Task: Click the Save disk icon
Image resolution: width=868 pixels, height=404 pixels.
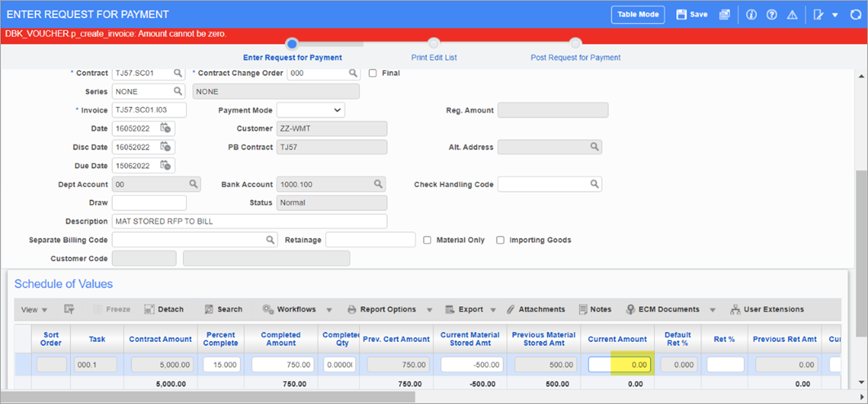Action: pos(682,15)
